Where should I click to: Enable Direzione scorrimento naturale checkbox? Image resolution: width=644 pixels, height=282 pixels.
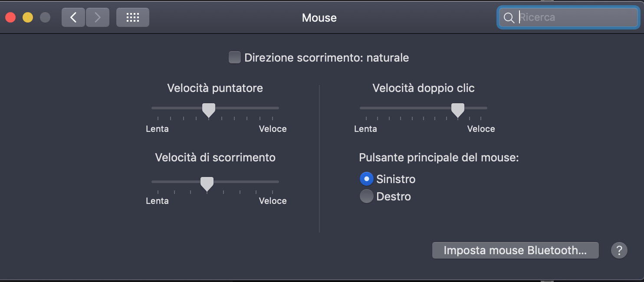235,58
